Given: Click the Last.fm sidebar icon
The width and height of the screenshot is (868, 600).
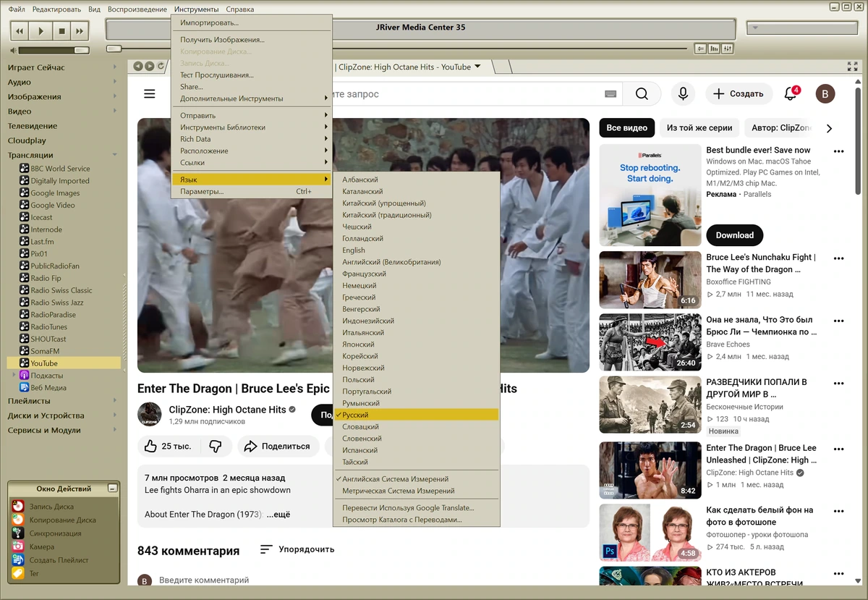Looking at the screenshot, I should pos(24,242).
